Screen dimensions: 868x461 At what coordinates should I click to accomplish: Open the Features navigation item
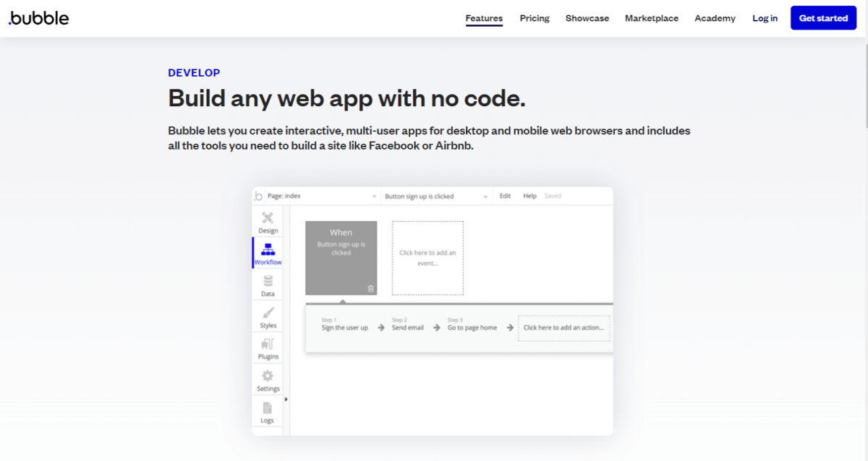(x=484, y=18)
